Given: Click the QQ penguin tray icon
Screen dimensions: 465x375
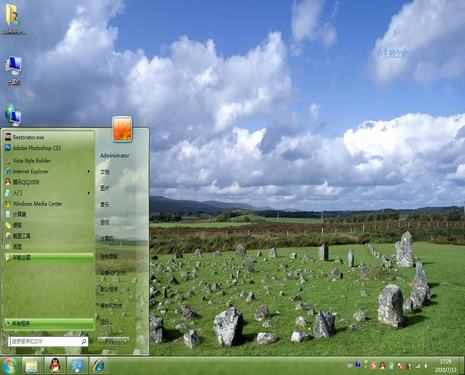Looking at the screenshot, I should (x=382, y=365).
